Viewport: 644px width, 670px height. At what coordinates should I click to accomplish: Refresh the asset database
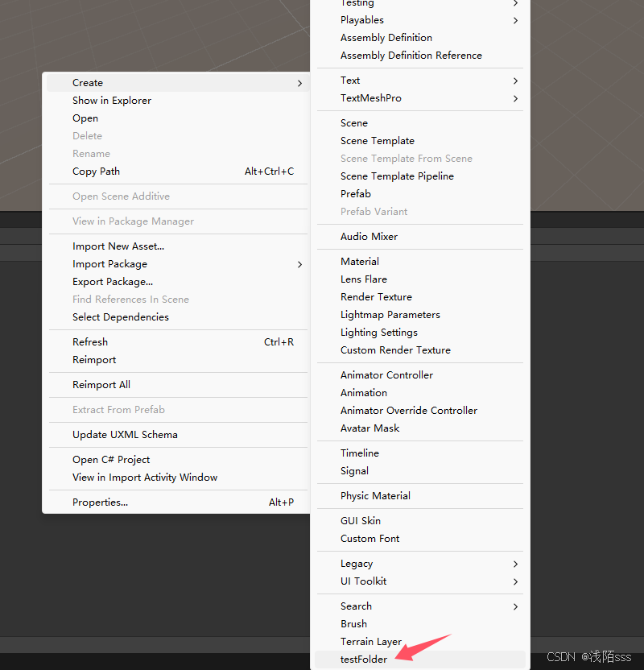tap(178, 341)
